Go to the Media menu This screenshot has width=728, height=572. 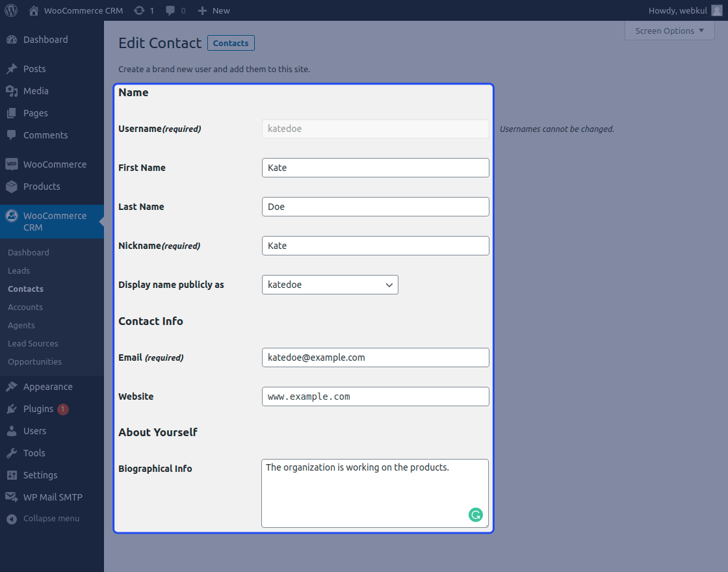coord(36,91)
